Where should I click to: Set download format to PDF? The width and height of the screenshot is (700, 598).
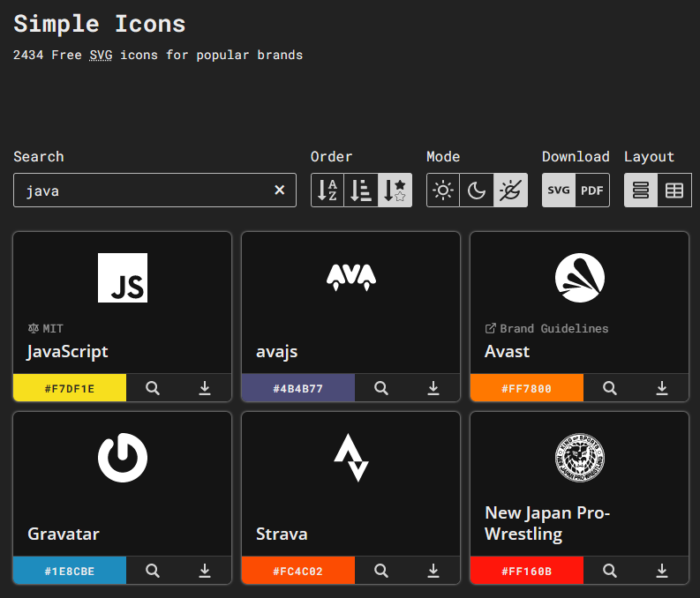[x=592, y=191]
